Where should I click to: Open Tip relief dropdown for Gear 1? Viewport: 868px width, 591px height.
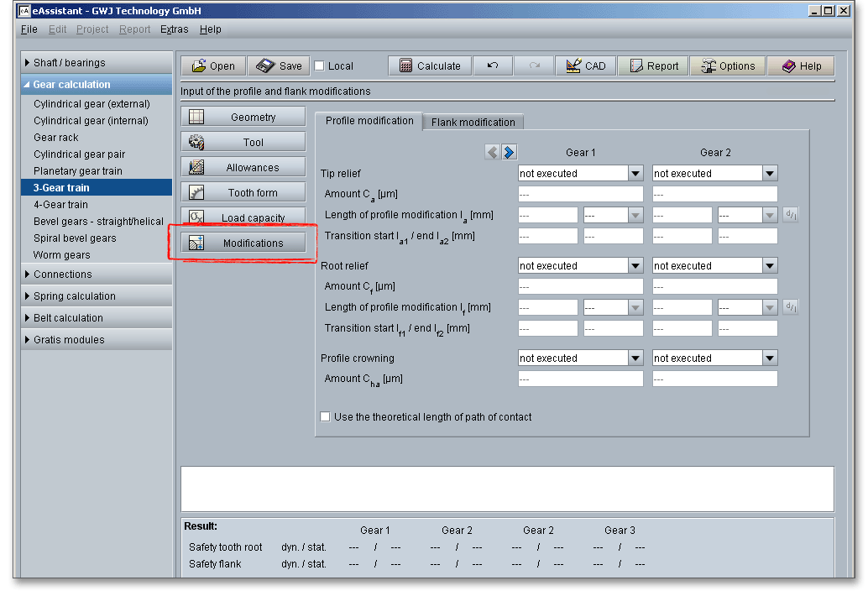pyautogui.click(x=635, y=174)
